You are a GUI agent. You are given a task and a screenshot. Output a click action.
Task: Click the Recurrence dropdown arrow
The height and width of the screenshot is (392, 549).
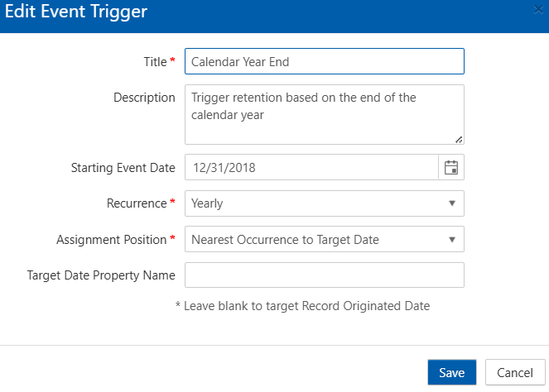(451, 203)
